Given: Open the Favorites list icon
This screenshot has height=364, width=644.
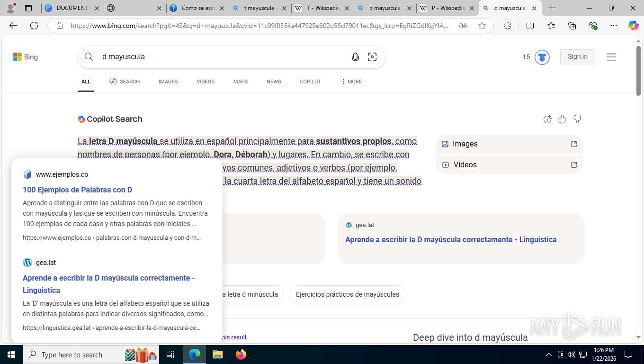Looking at the screenshot, I should point(551,26).
